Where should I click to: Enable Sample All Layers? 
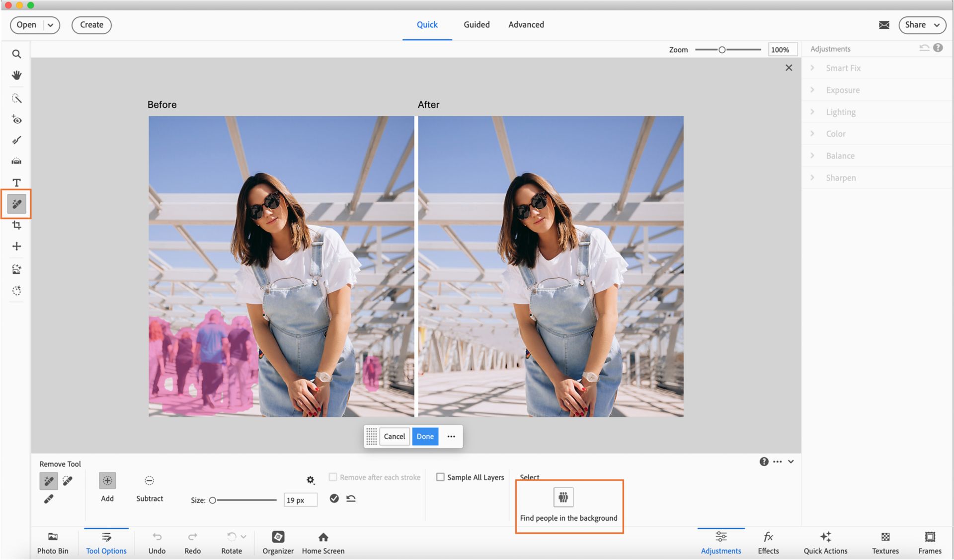pyautogui.click(x=440, y=477)
